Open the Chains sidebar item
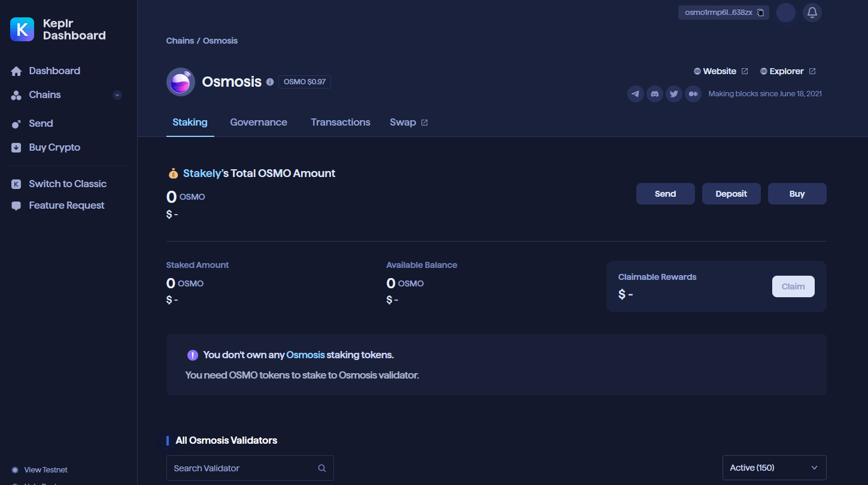868x485 pixels. click(x=45, y=94)
